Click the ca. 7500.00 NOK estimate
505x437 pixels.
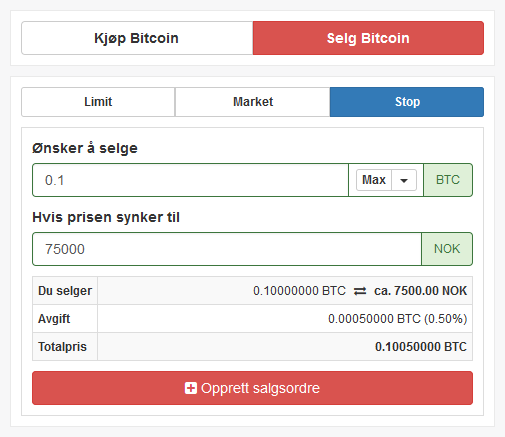pos(421,291)
